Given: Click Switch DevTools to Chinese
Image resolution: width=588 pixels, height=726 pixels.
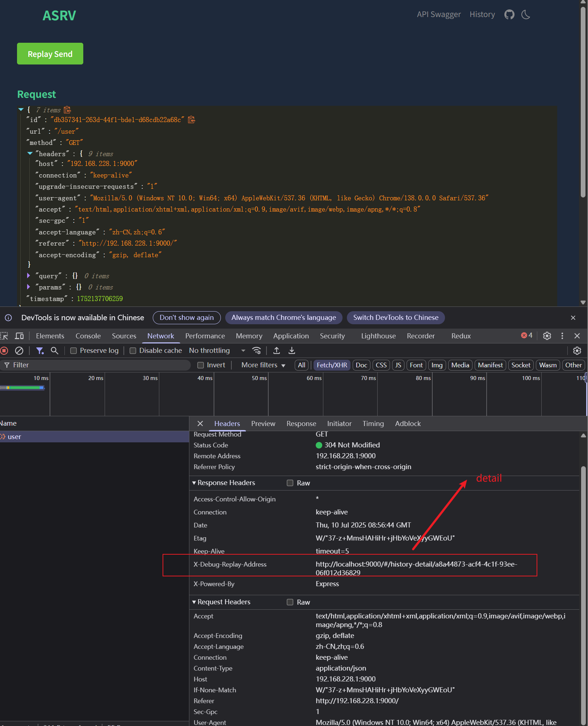Looking at the screenshot, I should click(396, 318).
